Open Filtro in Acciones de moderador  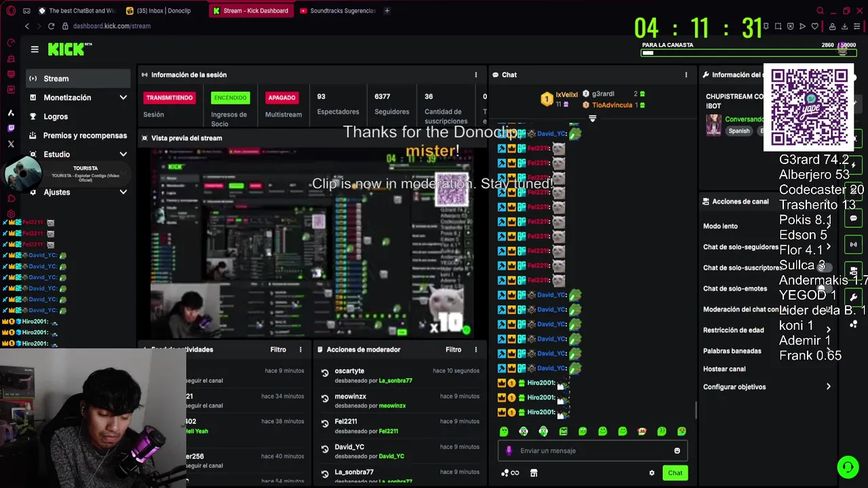453,350
